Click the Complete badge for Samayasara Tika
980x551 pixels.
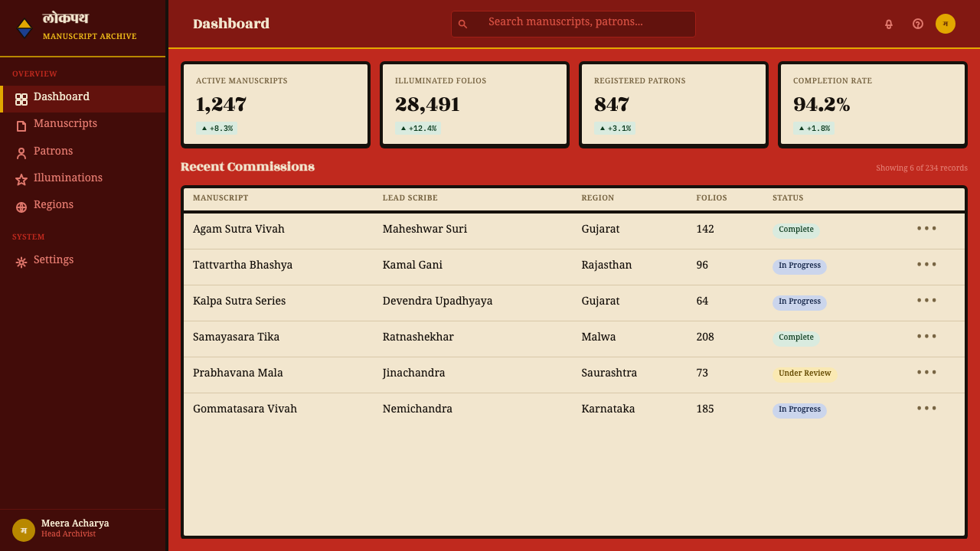pos(796,337)
